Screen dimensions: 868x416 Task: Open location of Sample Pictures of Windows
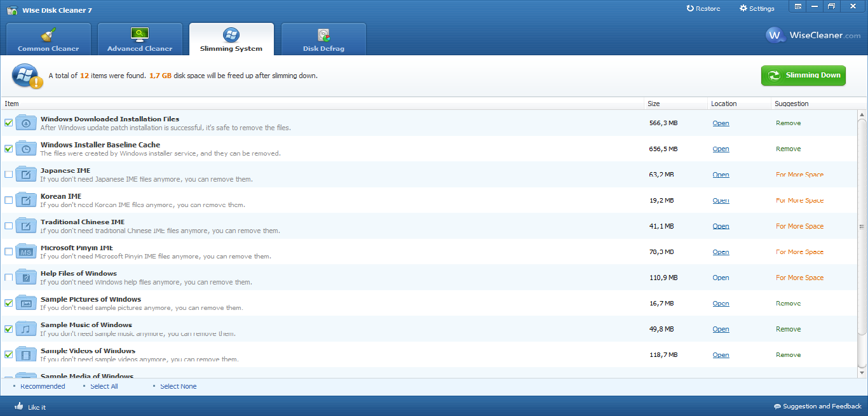click(x=721, y=304)
